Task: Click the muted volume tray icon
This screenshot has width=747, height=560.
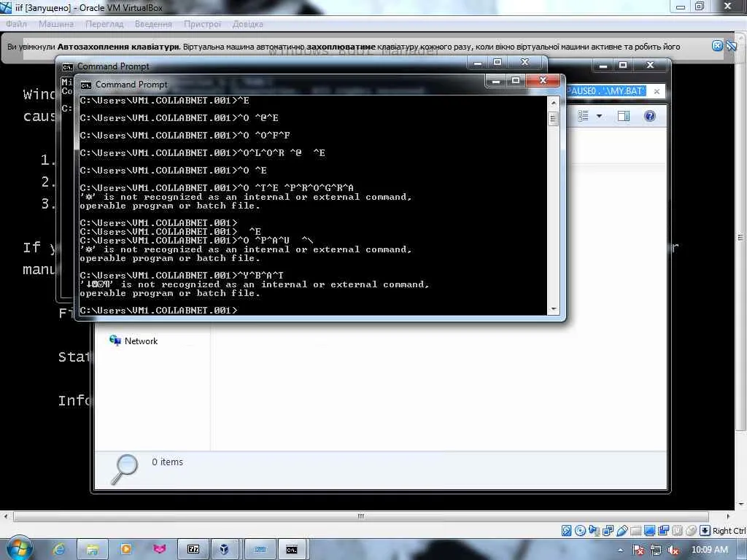Action: (x=673, y=550)
